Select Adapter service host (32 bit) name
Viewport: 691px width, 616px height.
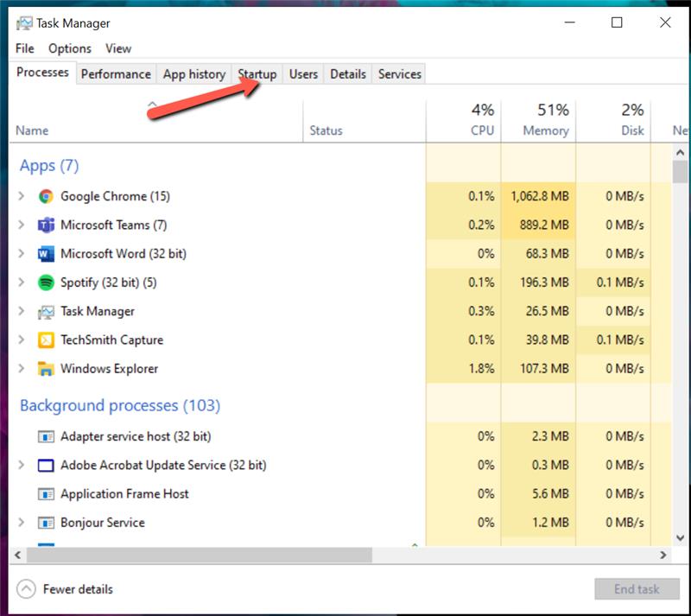pos(136,436)
